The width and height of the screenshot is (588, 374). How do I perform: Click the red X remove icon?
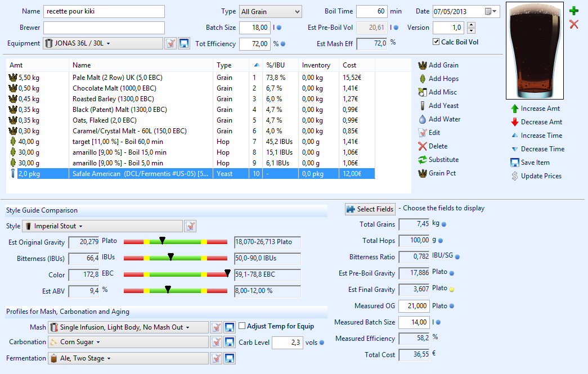573,24
